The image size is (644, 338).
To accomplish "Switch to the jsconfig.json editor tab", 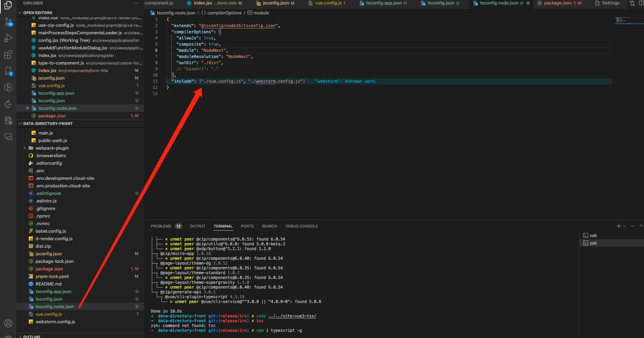I will tap(276, 3).
